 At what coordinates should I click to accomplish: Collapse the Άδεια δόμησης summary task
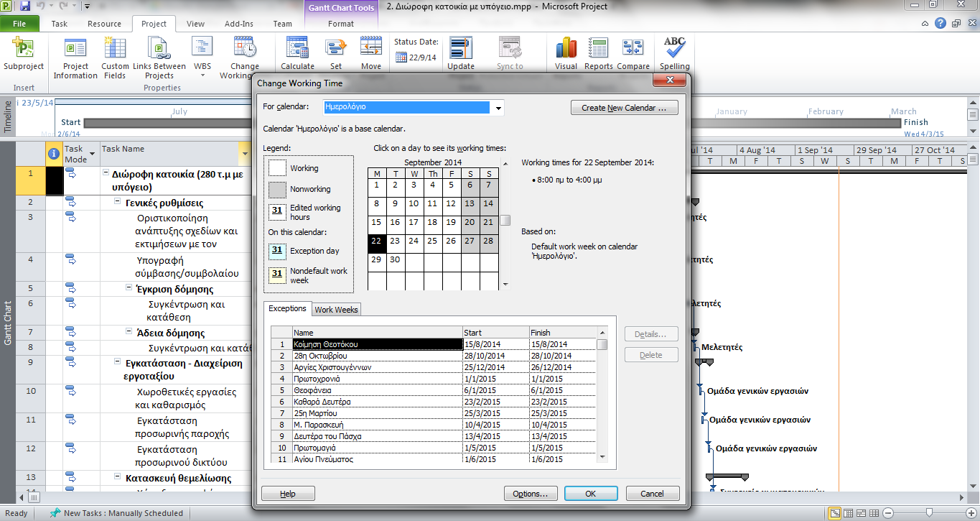point(129,333)
